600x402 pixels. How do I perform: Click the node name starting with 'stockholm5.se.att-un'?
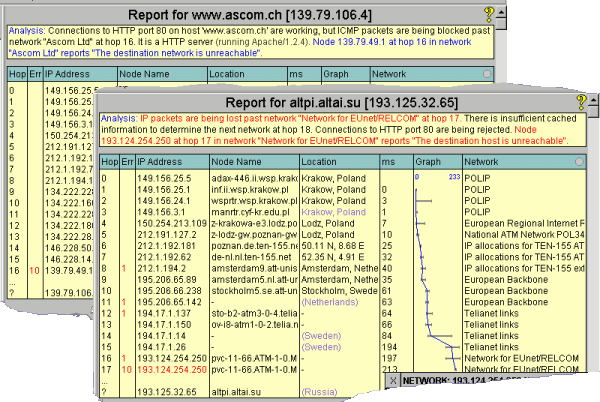(254, 291)
